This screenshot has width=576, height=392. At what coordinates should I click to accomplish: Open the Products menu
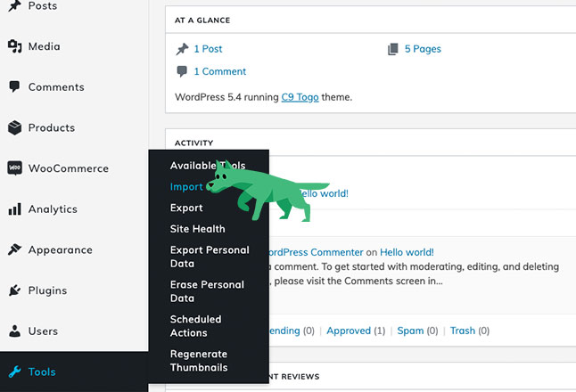(52, 127)
